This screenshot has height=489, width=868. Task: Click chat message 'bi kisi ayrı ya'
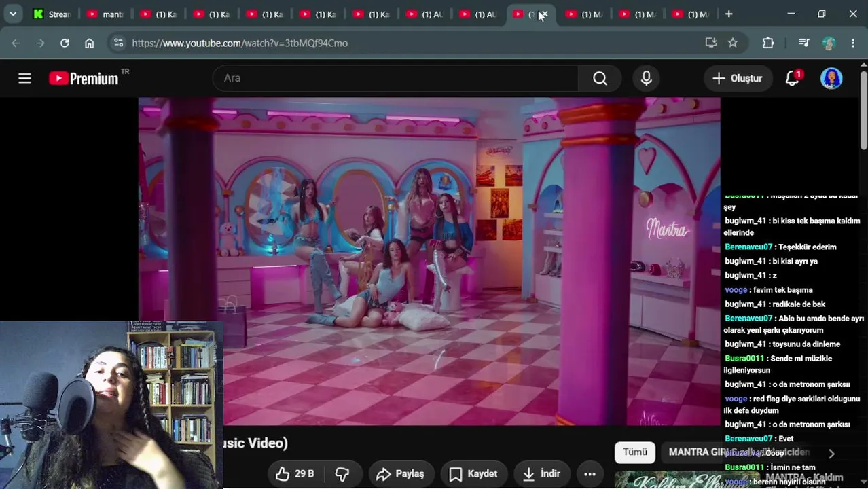point(795,261)
